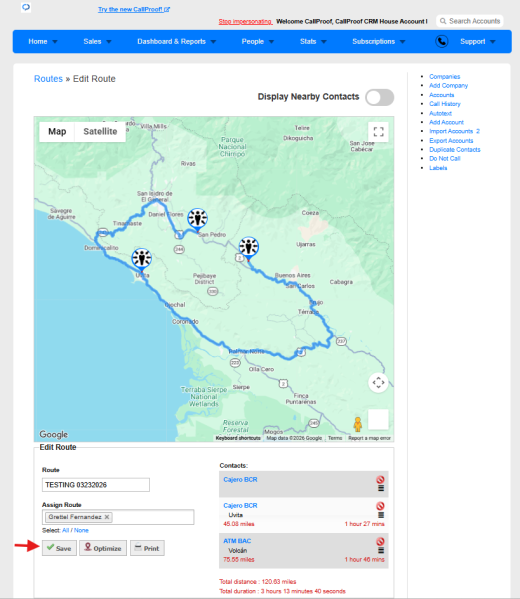Click search magnifier icon in Search Accounts
The height and width of the screenshot is (599, 520).
pos(443,21)
